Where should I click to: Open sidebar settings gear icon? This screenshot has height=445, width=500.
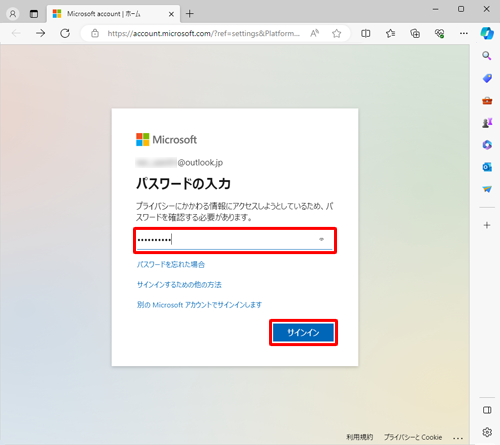(487, 432)
